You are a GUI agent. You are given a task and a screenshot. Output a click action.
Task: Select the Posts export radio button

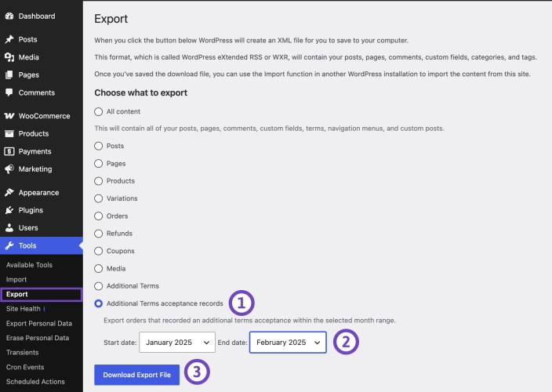click(x=99, y=146)
